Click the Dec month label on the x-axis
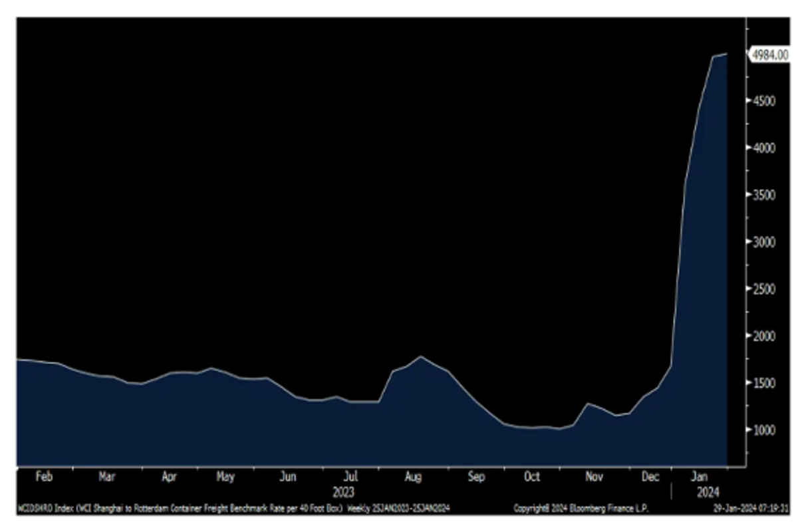 (x=650, y=477)
